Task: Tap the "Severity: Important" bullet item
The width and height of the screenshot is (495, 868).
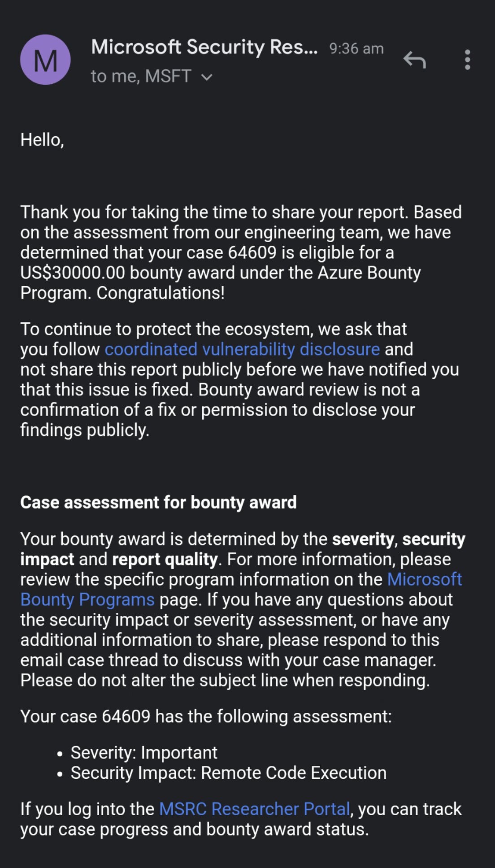Action: (x=143, y=752)
